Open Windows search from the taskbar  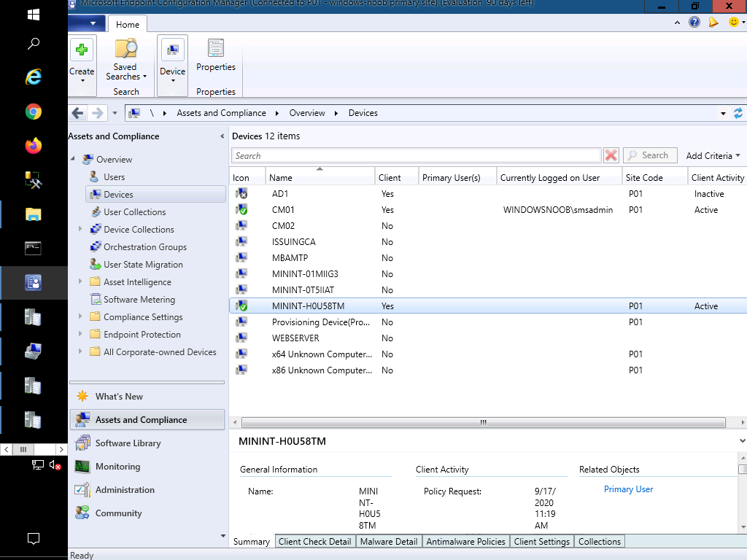point(34,44)
